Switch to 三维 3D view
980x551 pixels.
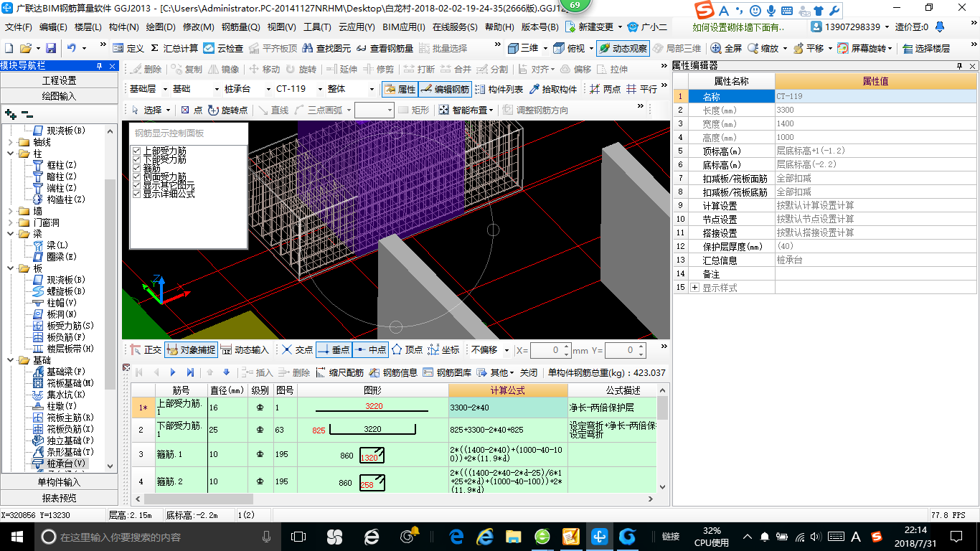523,48
